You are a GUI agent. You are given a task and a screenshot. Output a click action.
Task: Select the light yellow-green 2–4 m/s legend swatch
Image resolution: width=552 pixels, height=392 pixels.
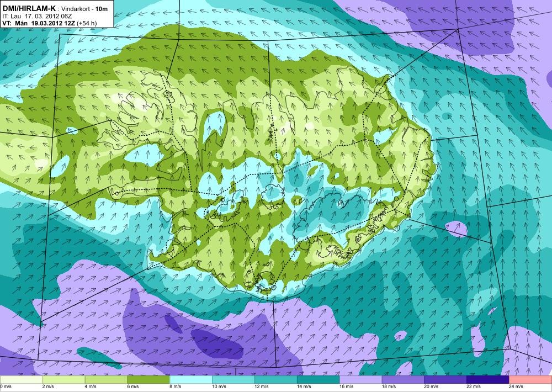(63, 380)
